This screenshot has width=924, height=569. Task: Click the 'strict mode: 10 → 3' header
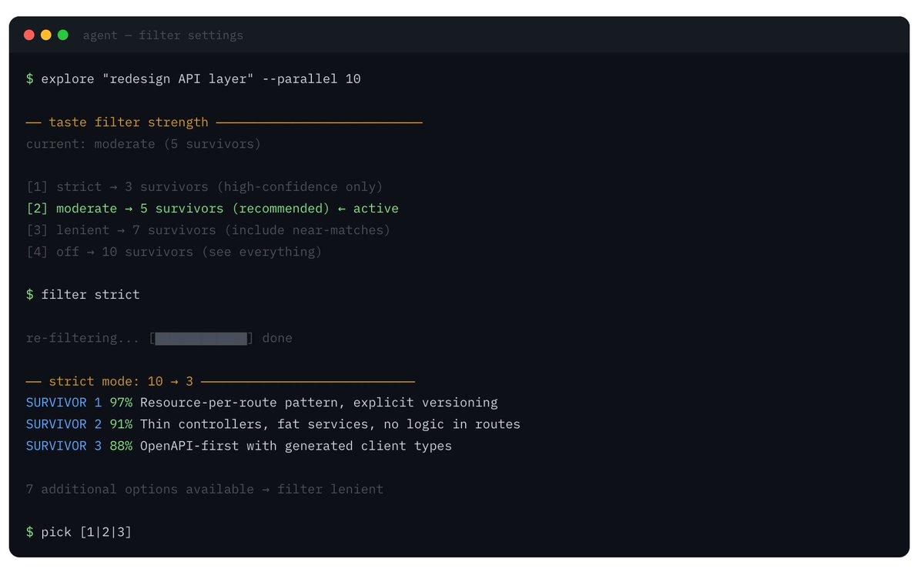point(121,381)
